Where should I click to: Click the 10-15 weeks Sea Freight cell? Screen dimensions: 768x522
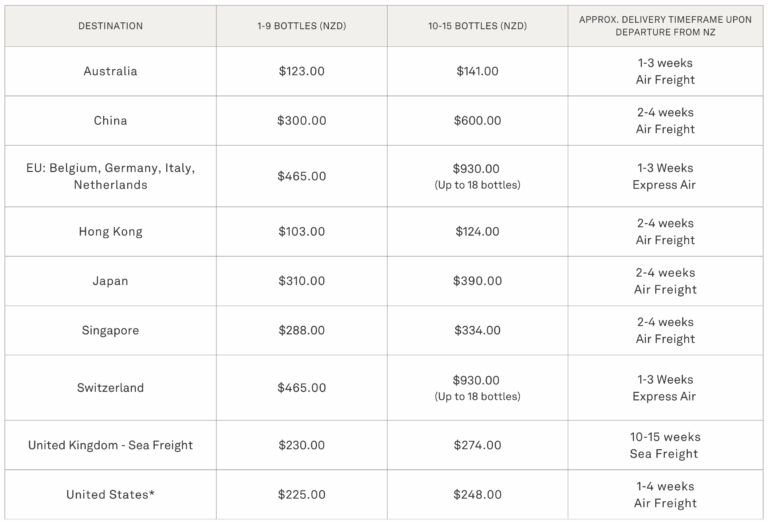coord(665,445)
